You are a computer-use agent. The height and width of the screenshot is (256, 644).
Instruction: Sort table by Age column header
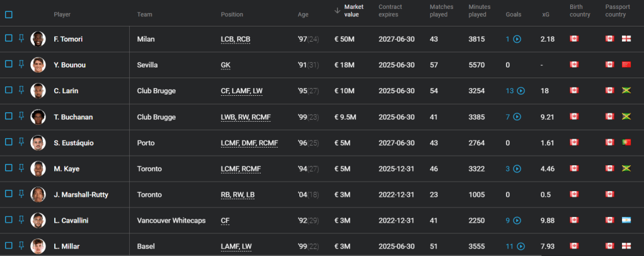pos(303,15)
